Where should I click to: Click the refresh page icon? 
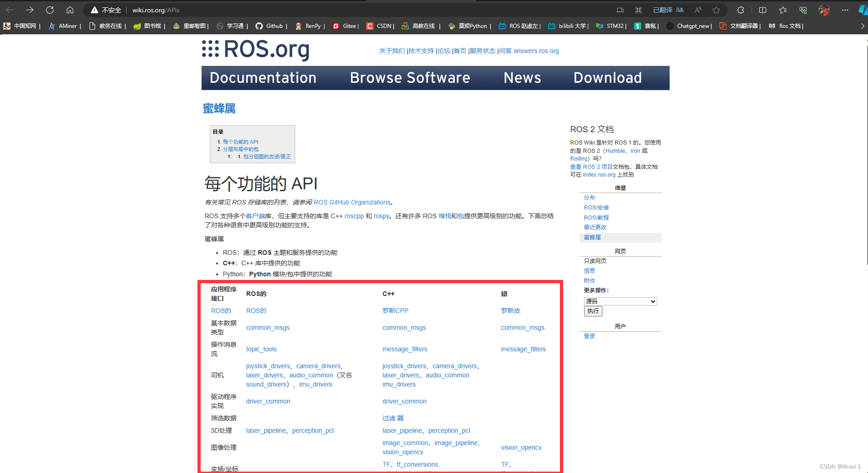(49, 10)
